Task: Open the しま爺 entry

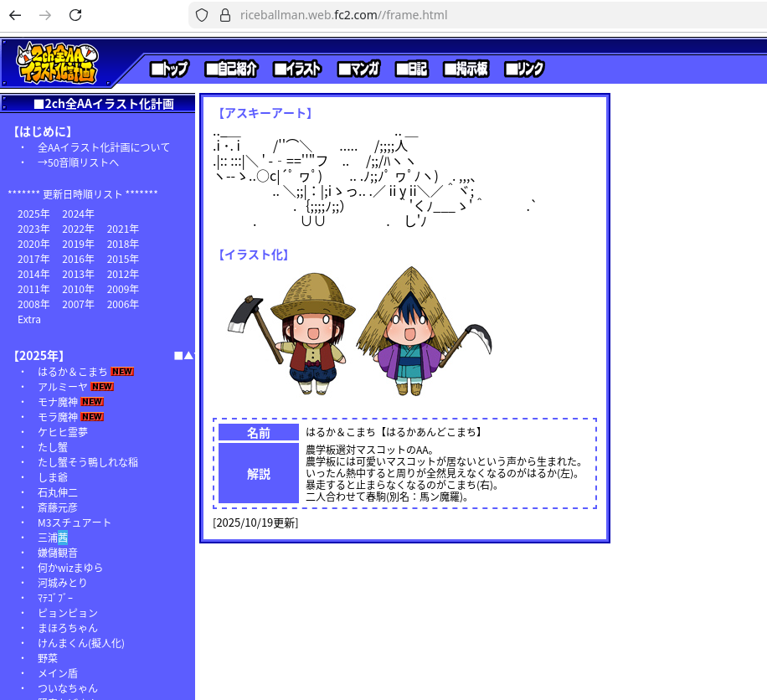Action: [x=53, y=477]
